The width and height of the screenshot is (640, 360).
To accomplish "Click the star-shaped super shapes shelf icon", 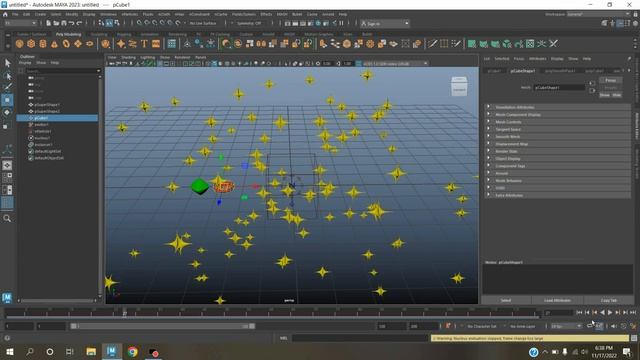I will click(x=121, y=44).
